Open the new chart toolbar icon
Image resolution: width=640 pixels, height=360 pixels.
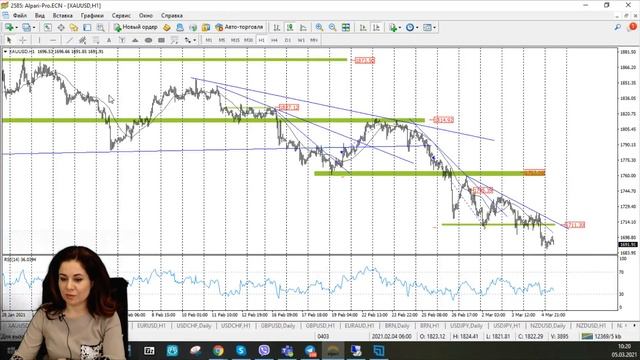point(8,27)
